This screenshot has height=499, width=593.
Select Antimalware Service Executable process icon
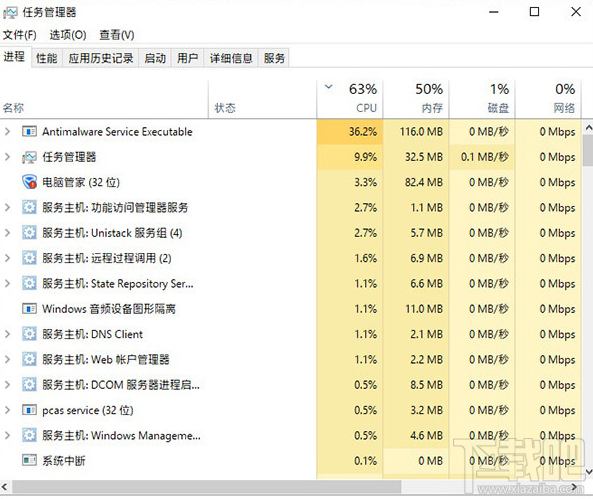[29, 132]
